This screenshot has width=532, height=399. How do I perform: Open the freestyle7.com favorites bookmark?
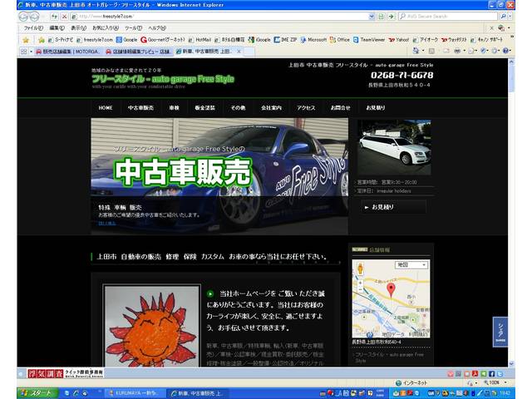94,40
